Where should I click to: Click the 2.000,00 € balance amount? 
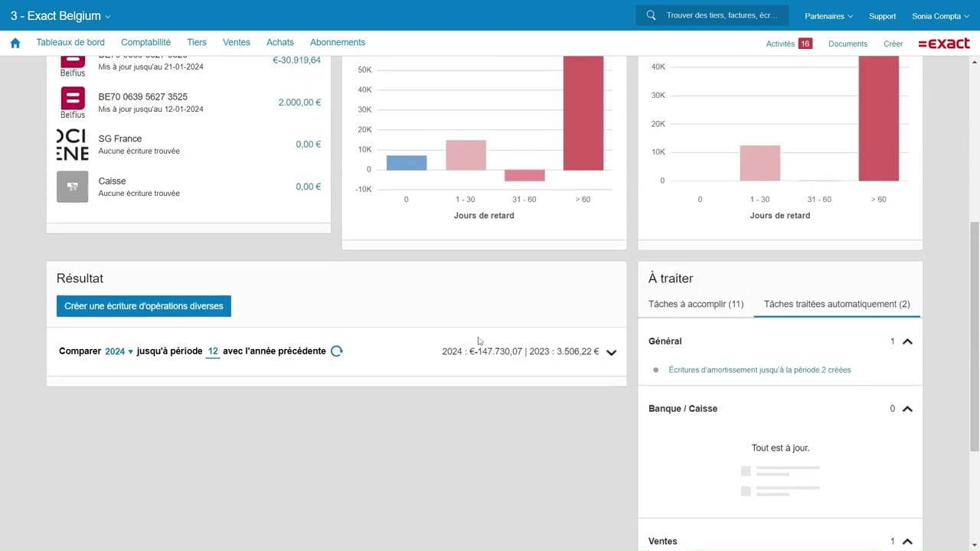click(x=299, y=103)
